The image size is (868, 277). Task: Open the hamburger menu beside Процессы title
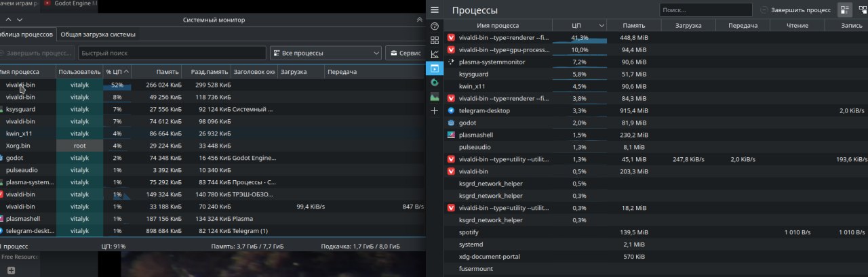click(435, 10)
